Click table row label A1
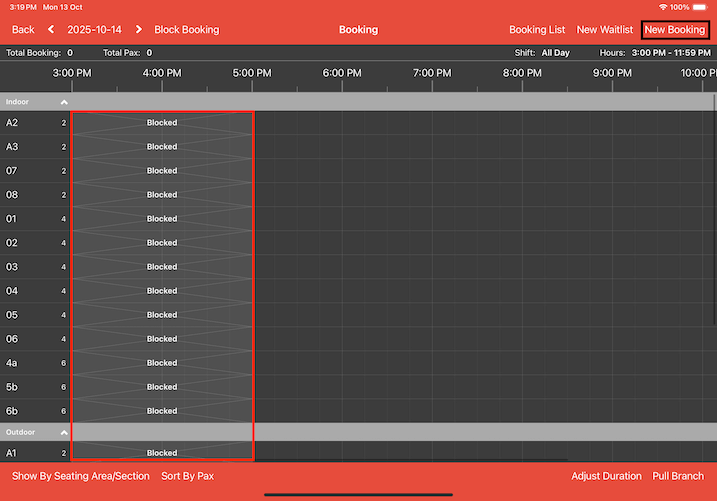The height and width of the screenshot is (501, 717). pos(11,453)
